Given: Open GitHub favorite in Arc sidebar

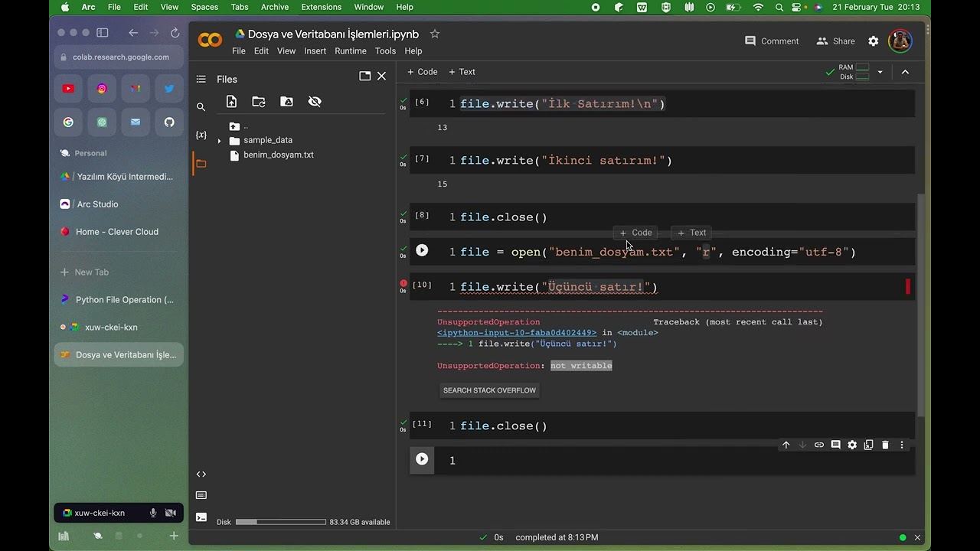Looking at the screenshot, I should click(x=169, y=122).
